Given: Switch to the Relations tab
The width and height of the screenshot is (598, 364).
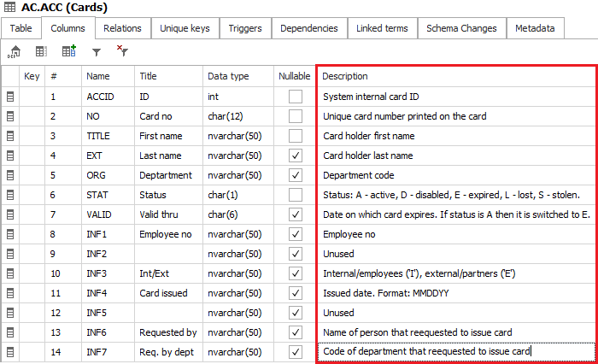Looking at the screenshot, I should click(x=122, y=28).
